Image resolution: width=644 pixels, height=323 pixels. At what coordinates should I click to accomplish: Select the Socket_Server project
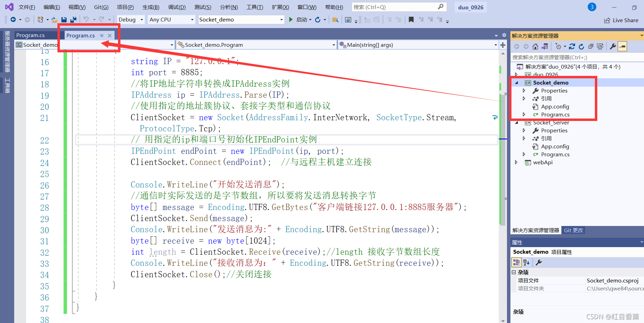tap(551, 123)
